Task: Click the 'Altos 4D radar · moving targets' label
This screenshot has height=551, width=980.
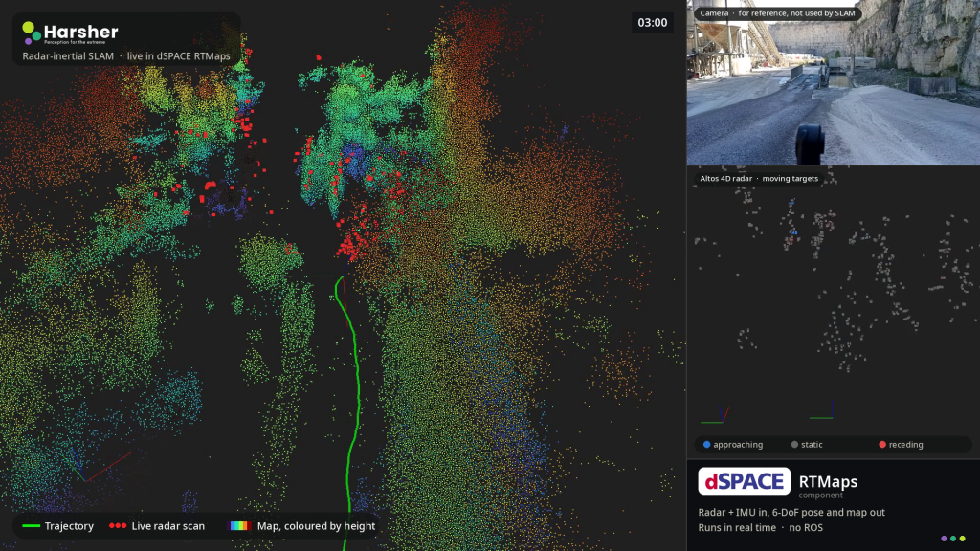Action: pyautogui.click(x=759, y=179)
